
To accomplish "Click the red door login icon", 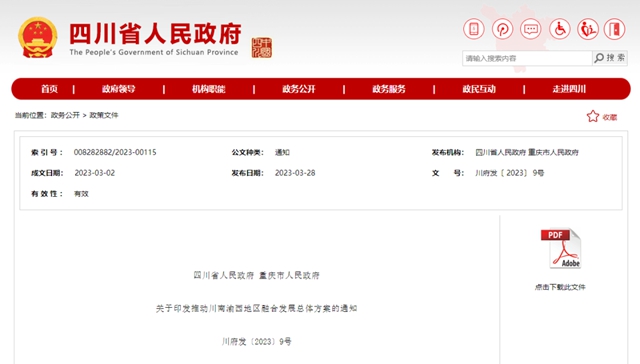I will pos(615,29).
